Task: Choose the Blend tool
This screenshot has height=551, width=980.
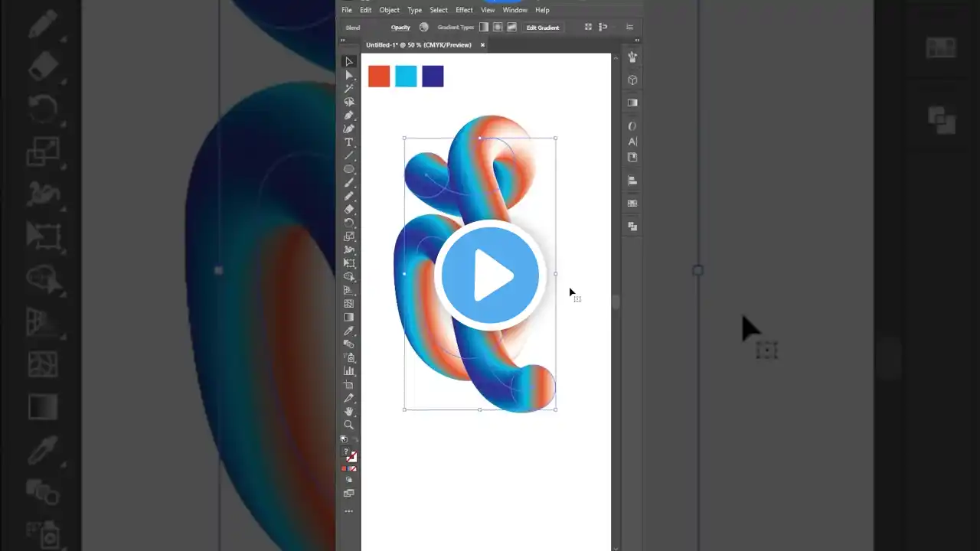Action: pyautogui.click(x=349, y=344)
